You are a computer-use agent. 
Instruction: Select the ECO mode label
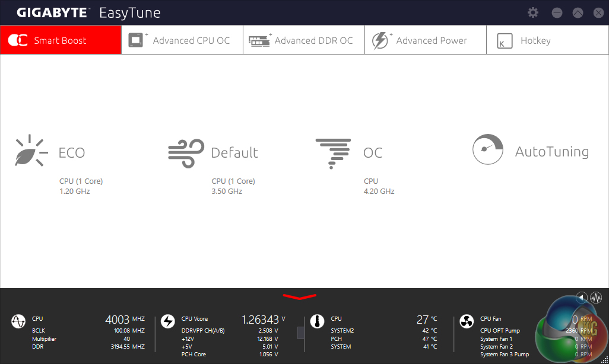click(72, 153)
